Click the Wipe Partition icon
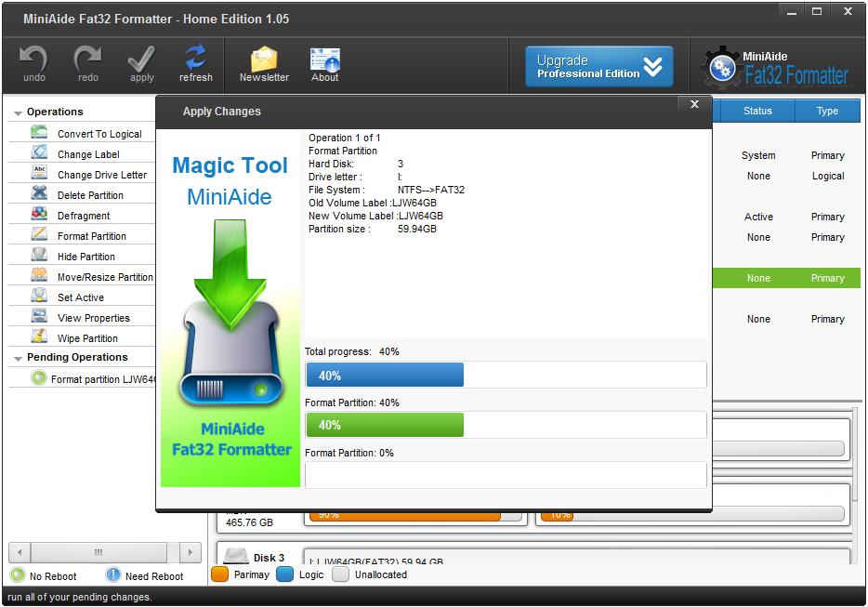The image size is (868, 607). [39, 337]
